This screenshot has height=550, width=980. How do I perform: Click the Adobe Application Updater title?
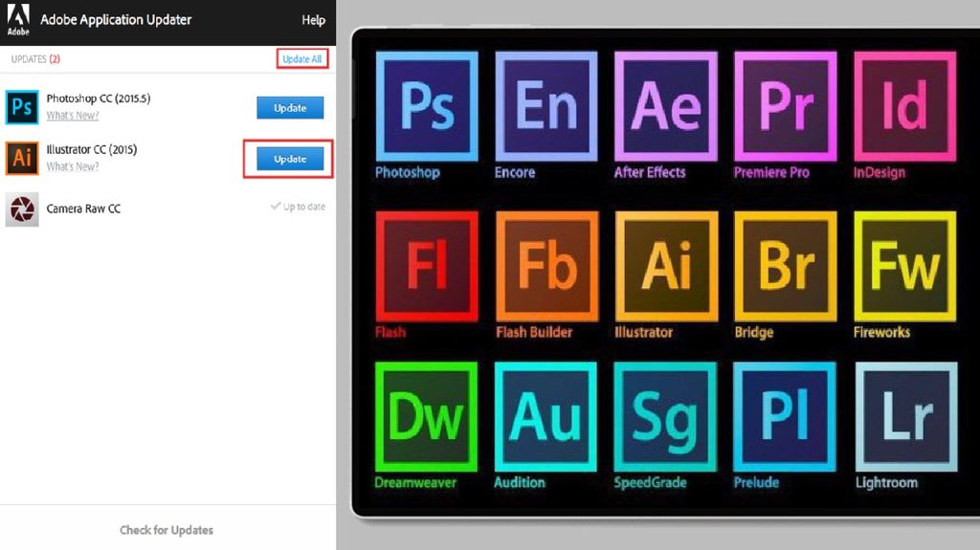116,20
